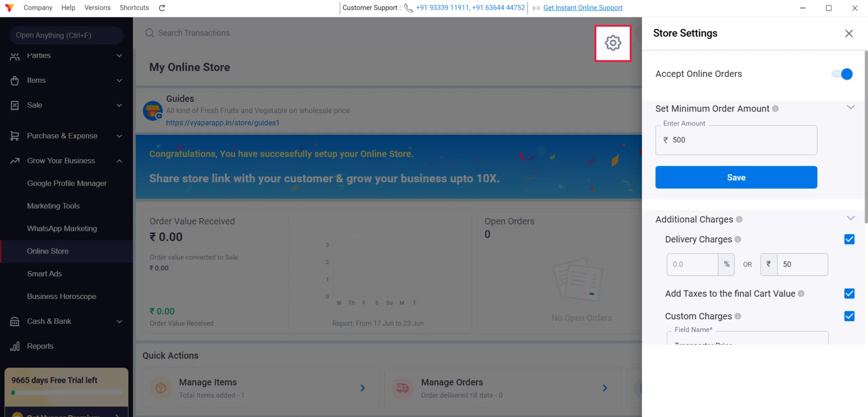868x417 pixels.
Task: Open the Shortcuts menu
Action: tap(134, 7)
